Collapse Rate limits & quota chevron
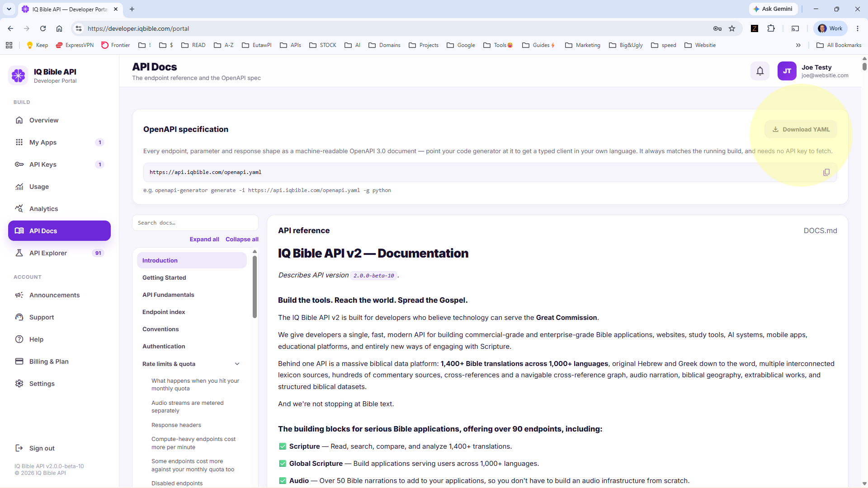This screenshot has width=868, height=488. [237, 364]
